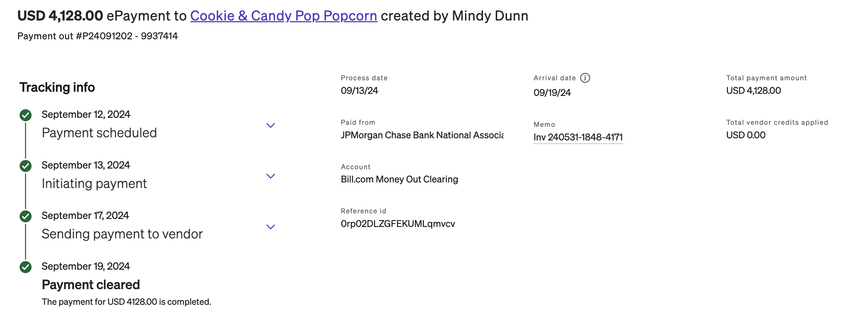Viewport: 868px width, 326px height.
Task: Click the JPMorgan Chase Bank paid from value
Action: pos(422,135)
